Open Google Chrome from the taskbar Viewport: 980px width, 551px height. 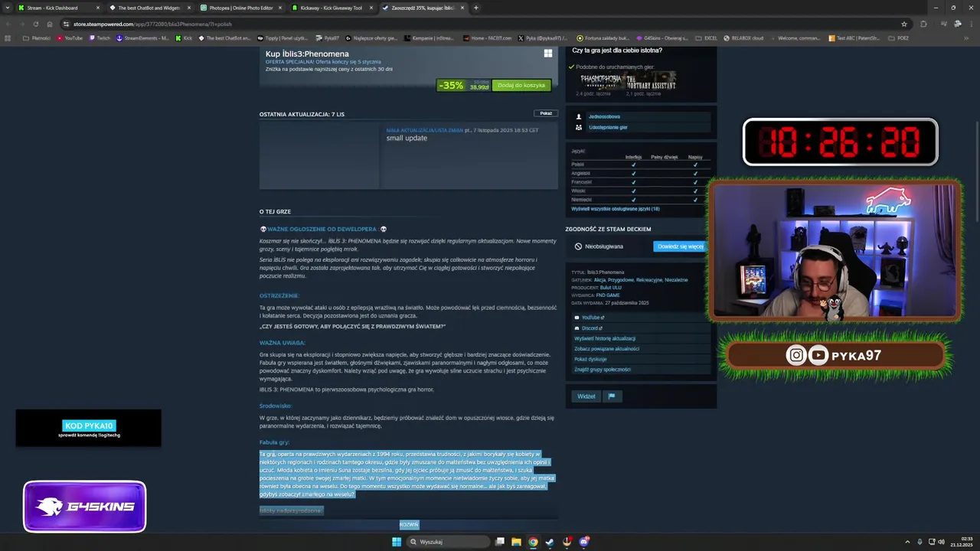coord(533,542)
